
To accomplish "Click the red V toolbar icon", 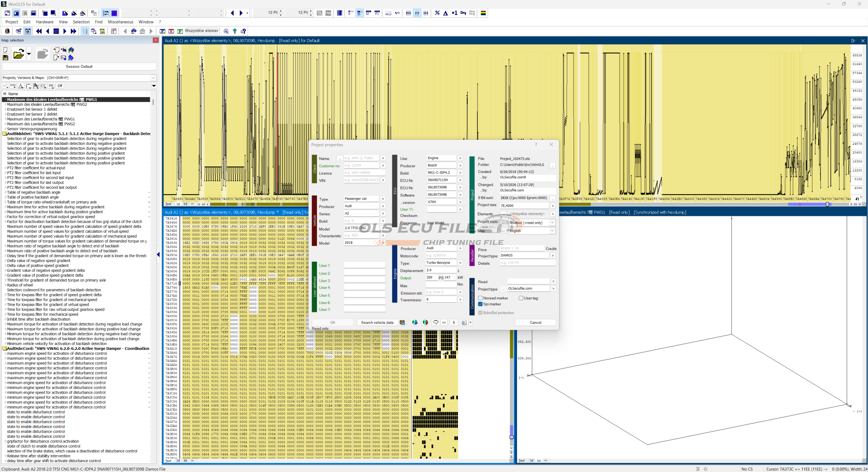I will [x=171, y=31].
